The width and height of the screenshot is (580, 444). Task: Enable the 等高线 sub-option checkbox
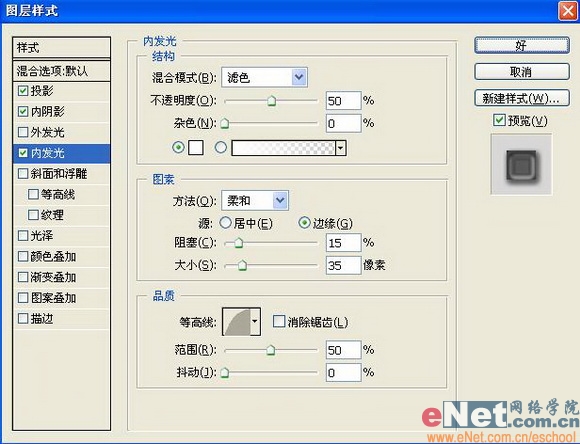pyautogui.click(x=33, y=194)
